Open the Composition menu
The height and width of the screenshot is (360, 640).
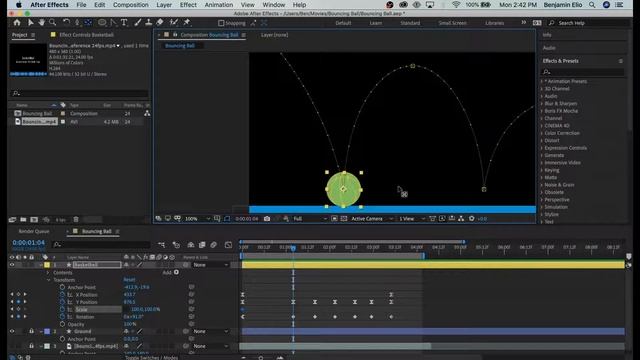131,5
